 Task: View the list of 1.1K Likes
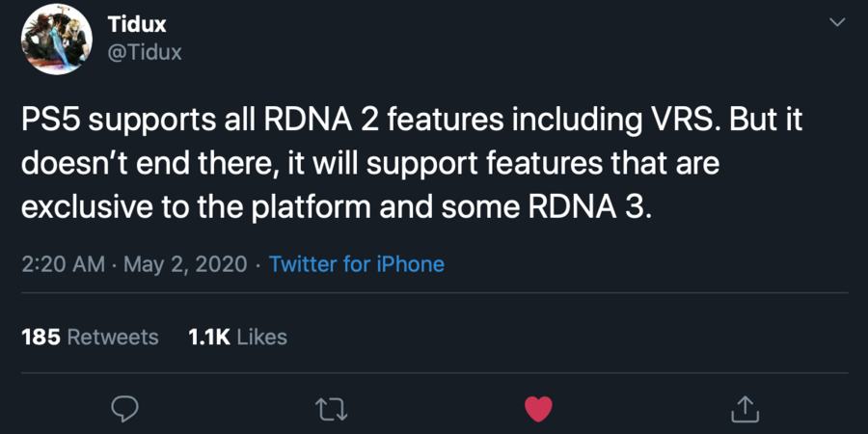point(238,337)
